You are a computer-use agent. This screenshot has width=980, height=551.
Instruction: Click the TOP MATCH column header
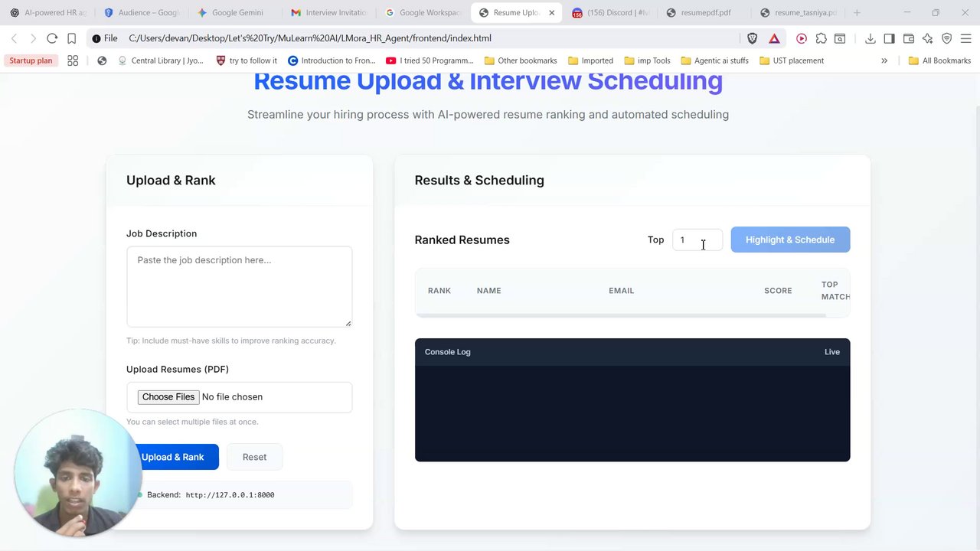835,291
